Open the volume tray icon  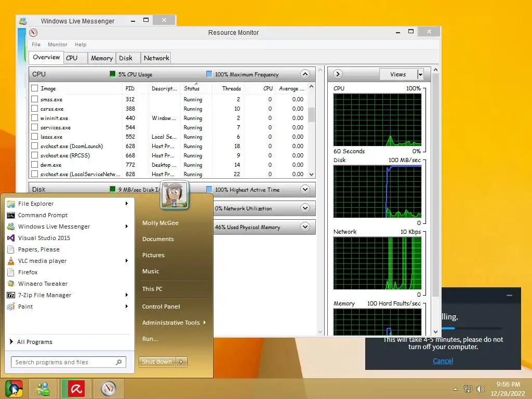coord(480,389)
